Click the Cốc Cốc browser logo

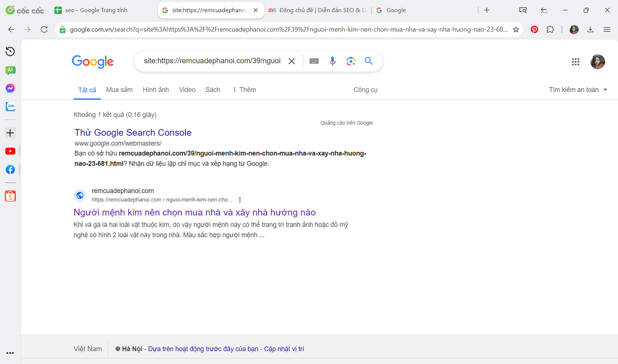click(24, 10)
